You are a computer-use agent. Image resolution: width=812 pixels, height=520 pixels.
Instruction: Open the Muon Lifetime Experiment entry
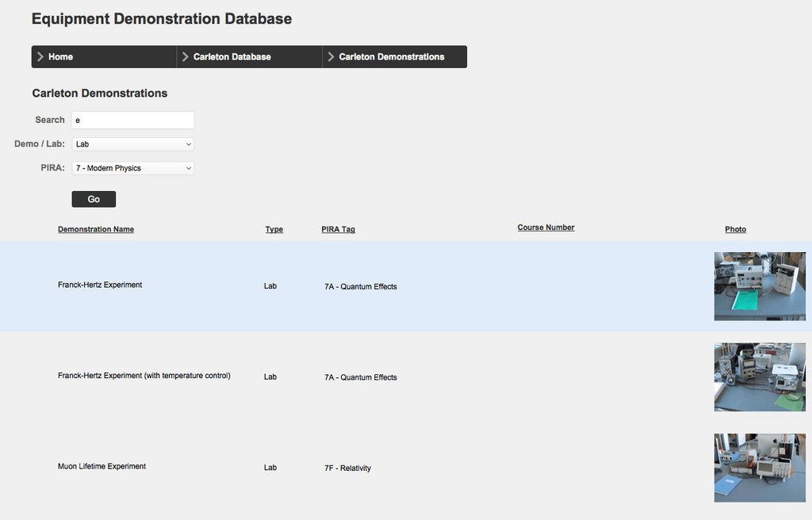coord(100,466)
